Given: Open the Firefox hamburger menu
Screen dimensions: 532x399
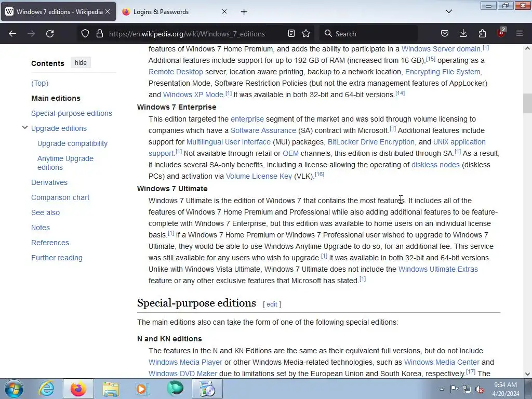Looking at the screenshot, I should [x=520, y=34].
